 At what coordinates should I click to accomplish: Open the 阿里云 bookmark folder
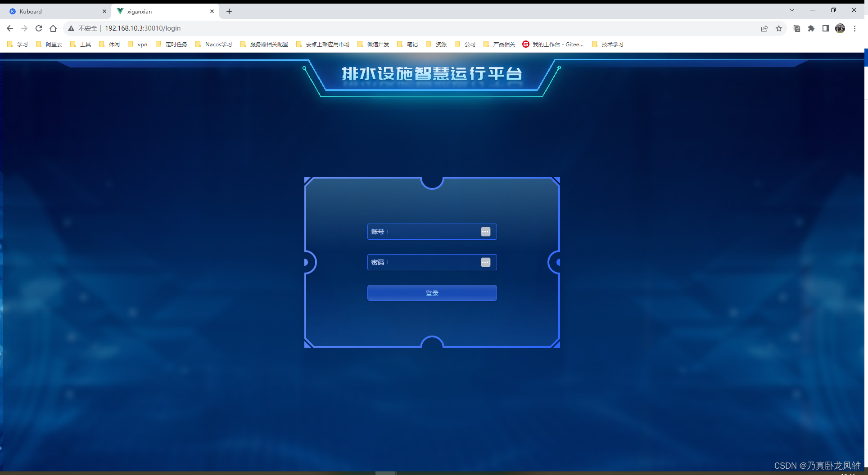point(49,44)
